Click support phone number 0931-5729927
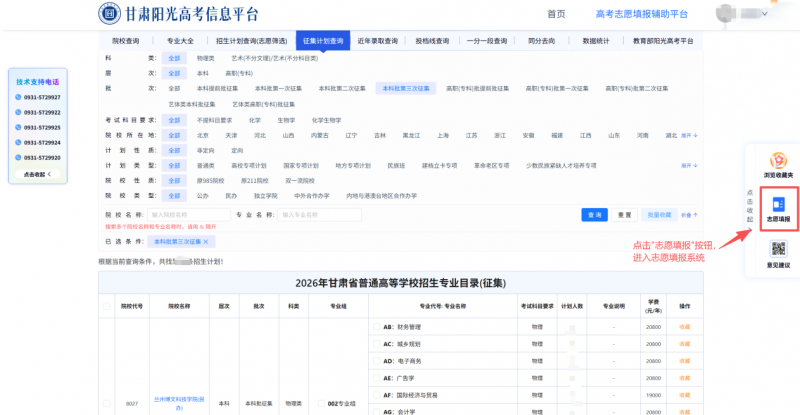This screenshot has width=800, height=415. (42, 97)
